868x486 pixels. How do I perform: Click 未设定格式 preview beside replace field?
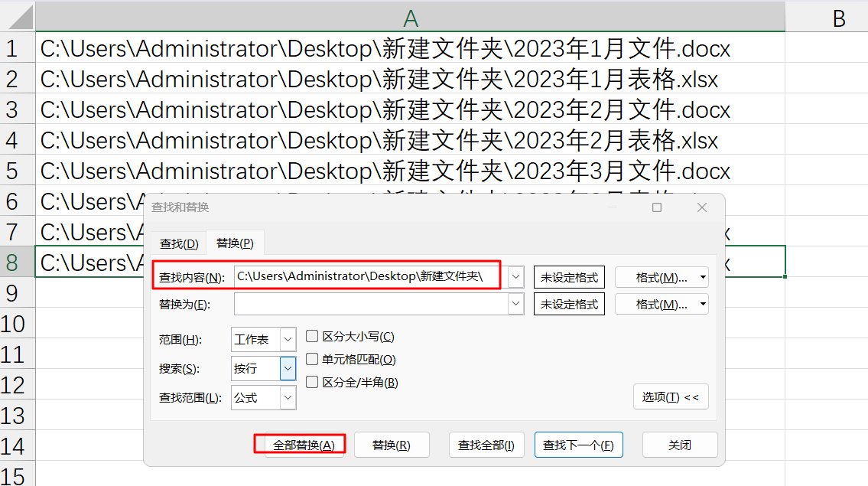pyautogui.click(x=569, y=304)
